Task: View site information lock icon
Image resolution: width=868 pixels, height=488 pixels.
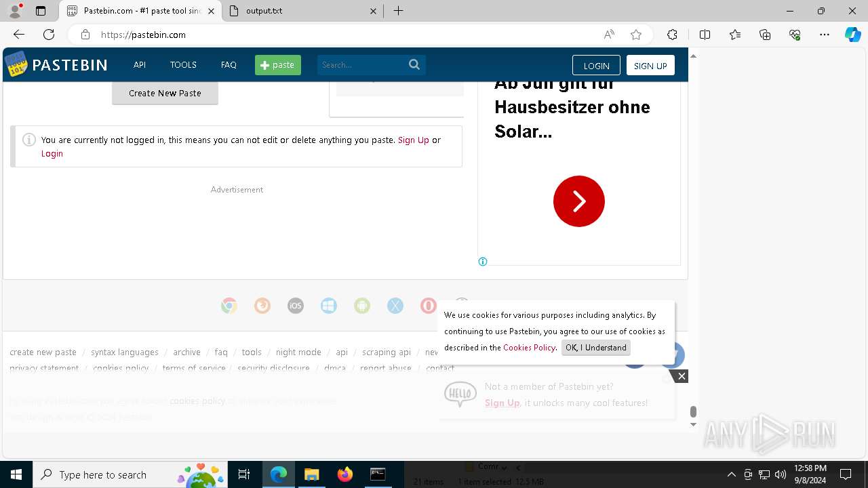Action: click(85, 35)
